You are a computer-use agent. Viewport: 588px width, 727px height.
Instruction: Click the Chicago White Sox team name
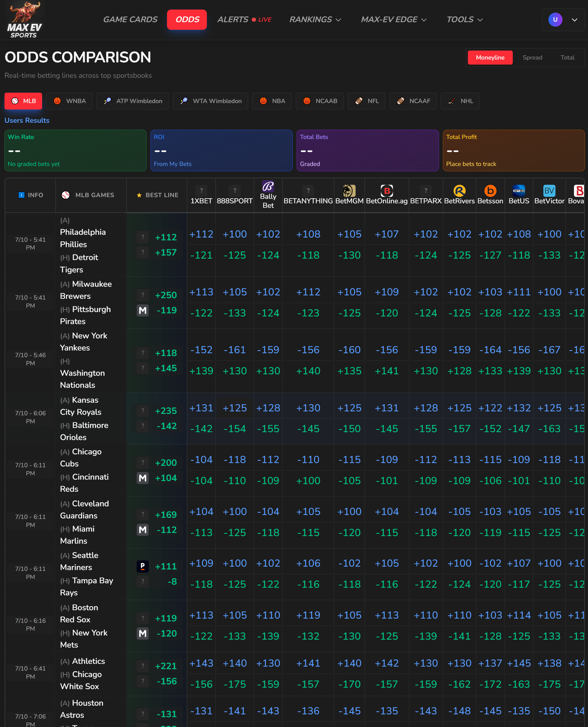coord(81,680)
